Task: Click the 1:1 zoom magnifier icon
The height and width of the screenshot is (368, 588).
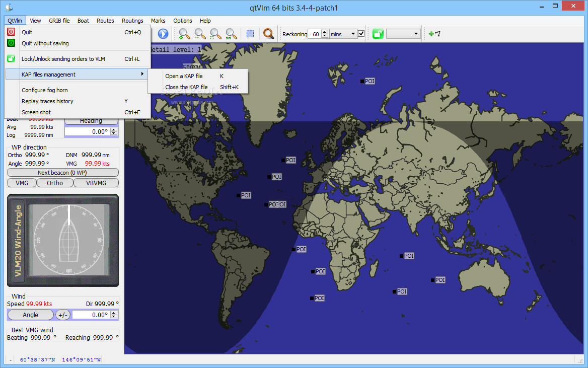Action: 231,34
